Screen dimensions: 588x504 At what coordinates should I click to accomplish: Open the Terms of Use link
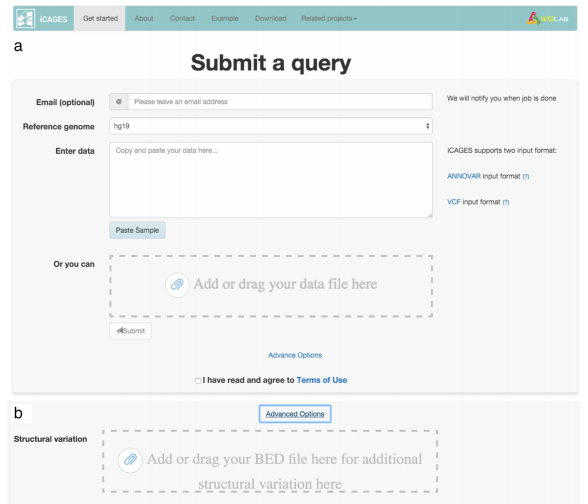tap(322, 380)
